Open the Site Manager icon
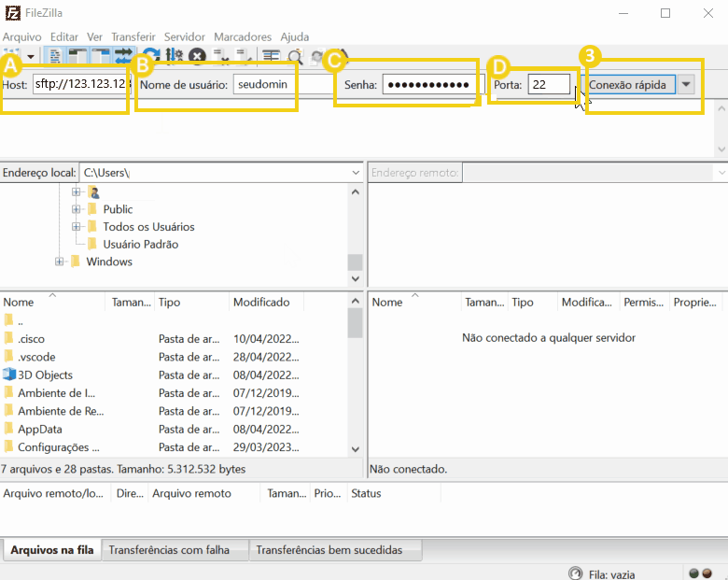 point(11,55)
